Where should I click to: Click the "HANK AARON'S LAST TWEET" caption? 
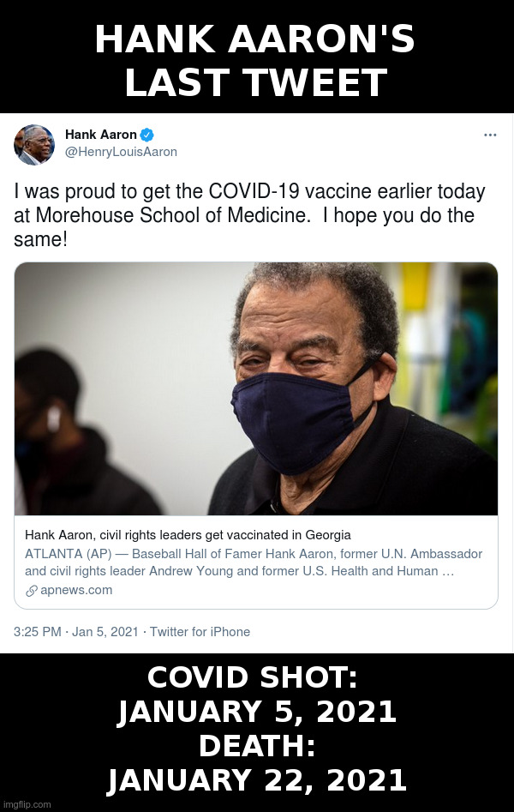256,61
